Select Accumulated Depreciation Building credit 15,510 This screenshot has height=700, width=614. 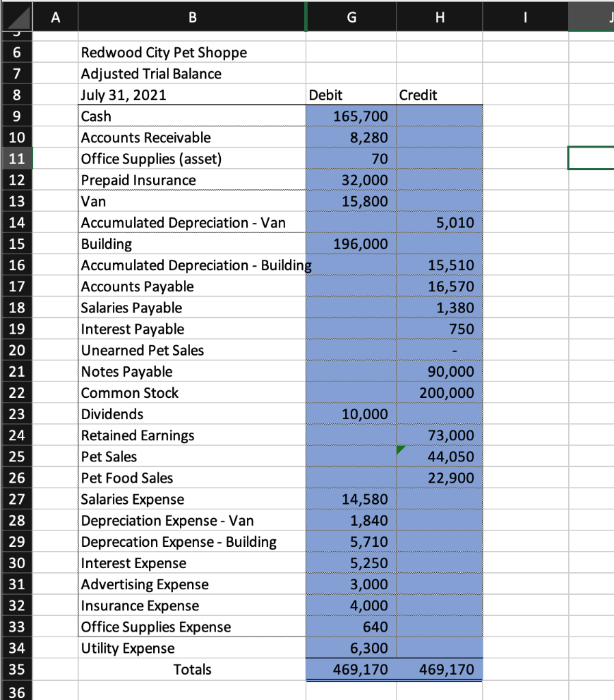click(440, 265)
